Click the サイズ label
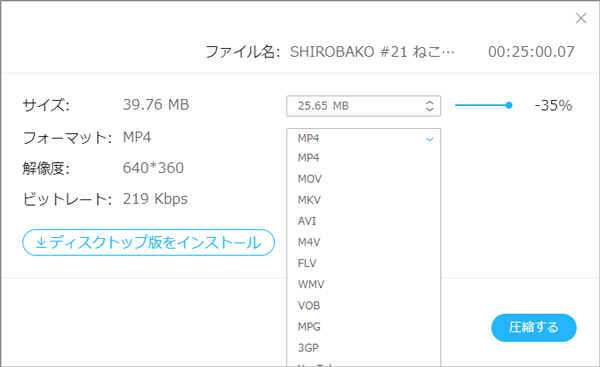600x367 pixels. pos(46,105)
